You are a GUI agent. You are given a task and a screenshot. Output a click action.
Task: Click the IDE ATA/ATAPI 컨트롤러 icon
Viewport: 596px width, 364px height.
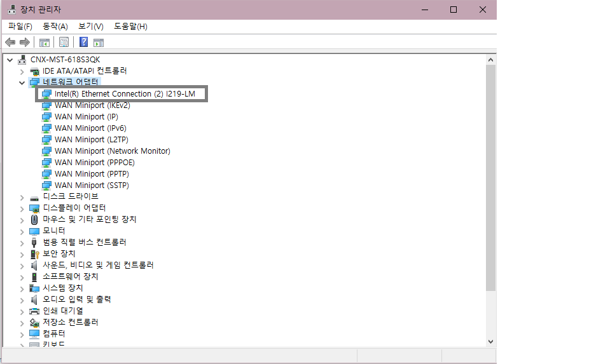[x=34, y=71]
